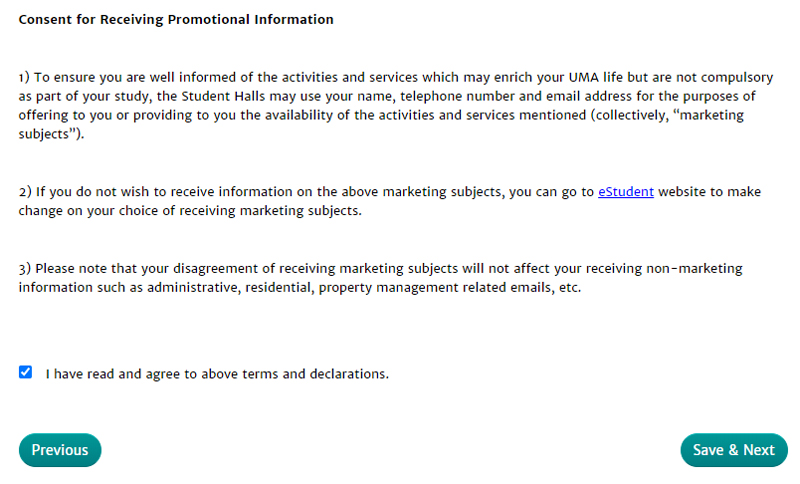
Task: Untick the agree to terms checkbox
Action: (x=25, y=373)
